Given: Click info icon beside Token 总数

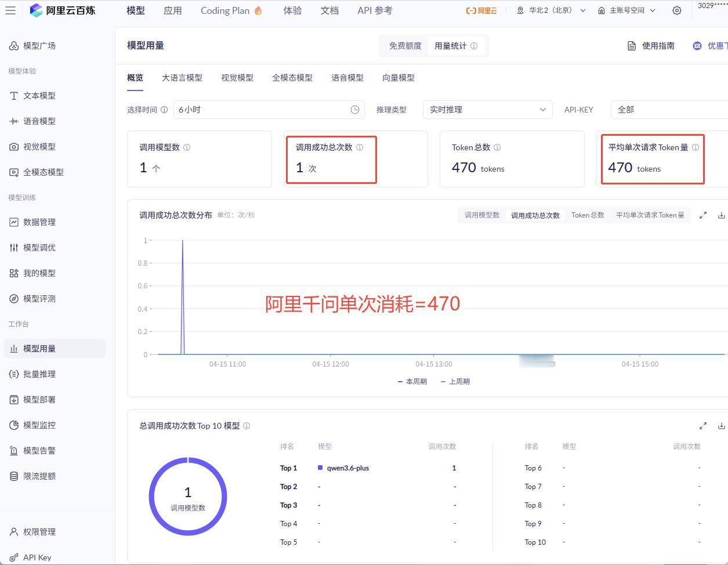Looking at the screenshot, I should point(497,147).
